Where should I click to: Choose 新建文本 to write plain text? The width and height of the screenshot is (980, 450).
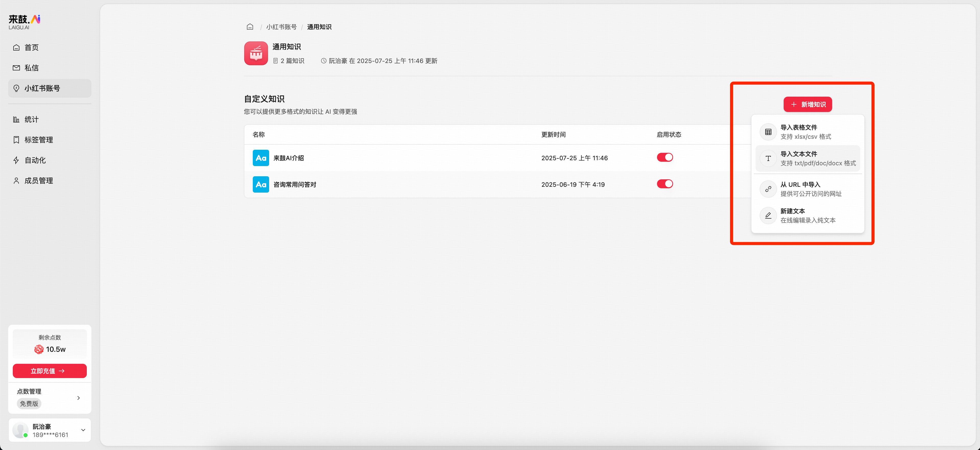click(807, 216)
